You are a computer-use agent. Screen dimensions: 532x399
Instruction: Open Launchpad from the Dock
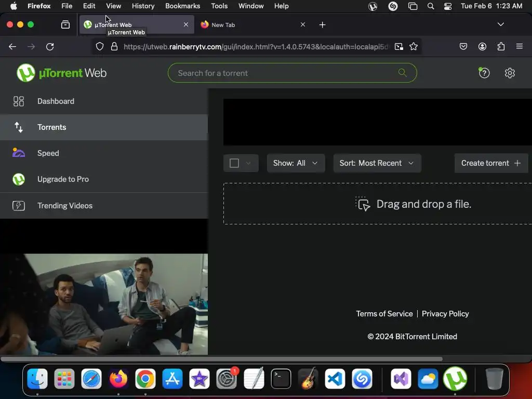coord(64,378)
